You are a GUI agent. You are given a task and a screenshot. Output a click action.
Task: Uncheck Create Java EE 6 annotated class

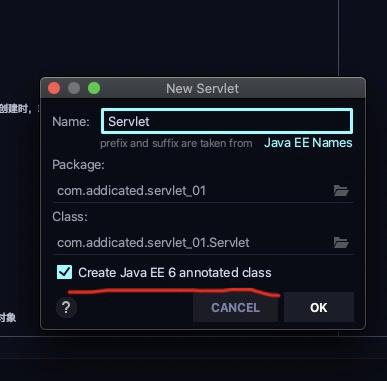point(64,272)
